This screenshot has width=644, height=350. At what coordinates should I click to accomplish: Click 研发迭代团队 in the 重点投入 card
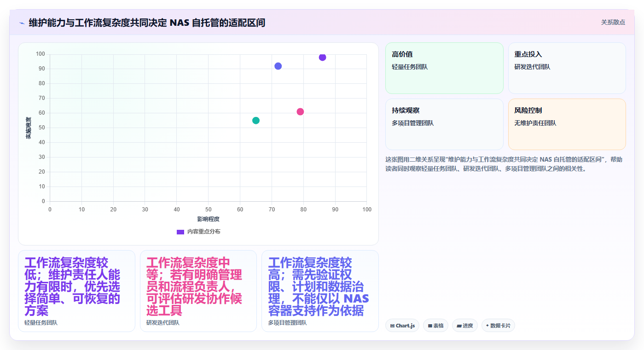[x=532, y=67]
